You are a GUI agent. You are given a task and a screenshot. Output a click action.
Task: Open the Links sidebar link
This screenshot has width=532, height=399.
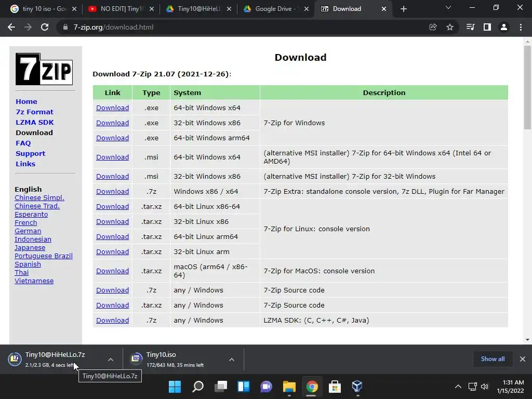tap(25, 164)
